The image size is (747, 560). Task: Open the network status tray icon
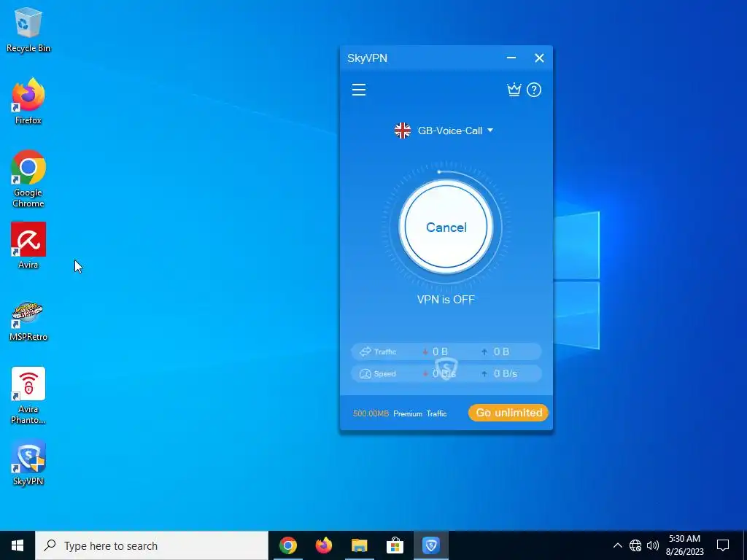635,545
